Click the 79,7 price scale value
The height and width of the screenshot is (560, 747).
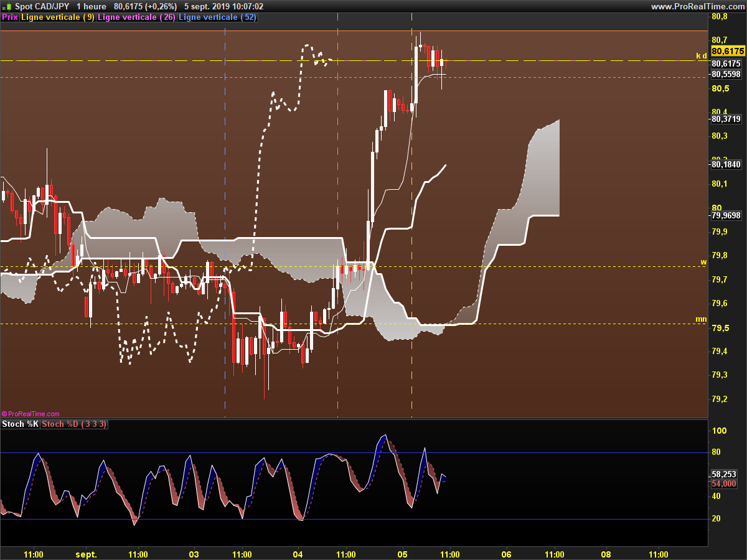[x=720, y=279]
